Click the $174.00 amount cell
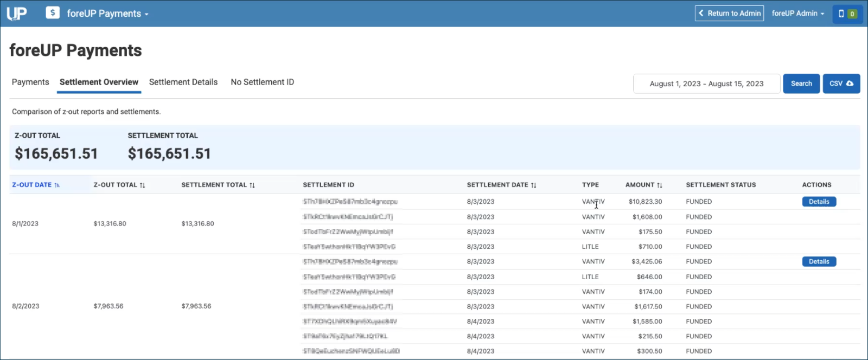This screenshot has width=868, height=360. (650, 292)
